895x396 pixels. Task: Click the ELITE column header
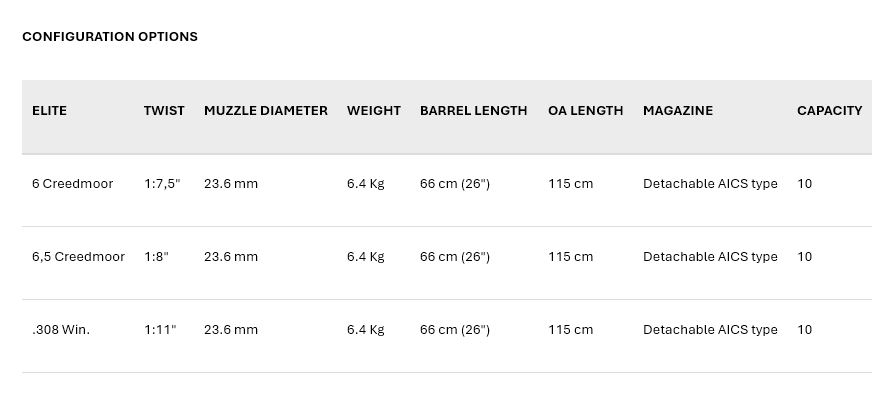coord(49,111)
